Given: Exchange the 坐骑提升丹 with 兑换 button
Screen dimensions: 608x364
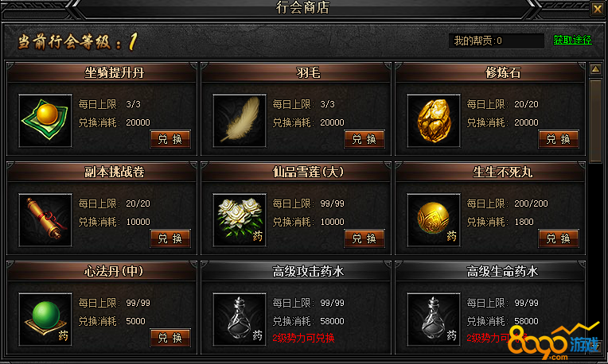Looking at the screenshot, I should (170, 139).
